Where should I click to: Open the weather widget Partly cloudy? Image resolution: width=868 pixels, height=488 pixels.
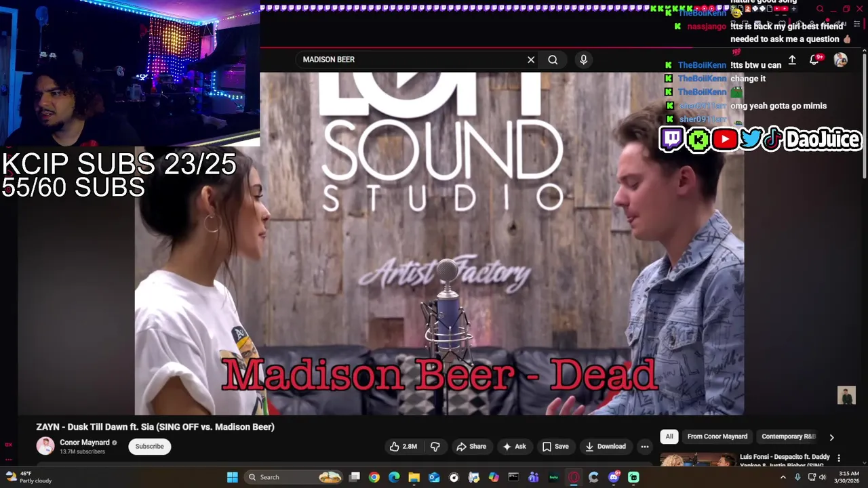[x=28, y=477]
